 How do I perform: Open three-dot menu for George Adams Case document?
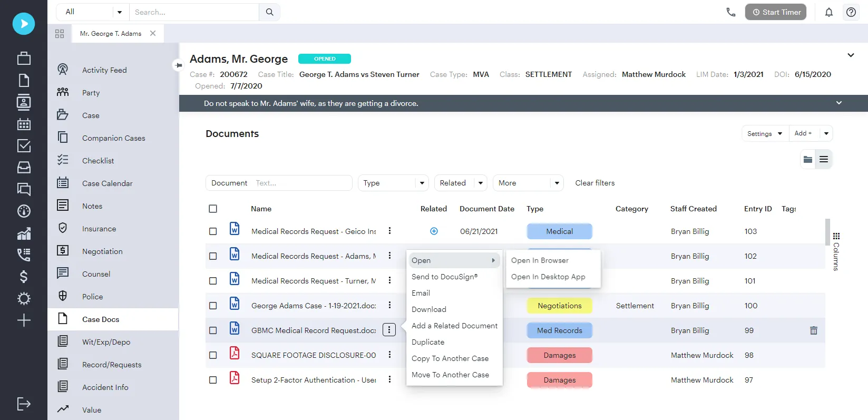389,305
